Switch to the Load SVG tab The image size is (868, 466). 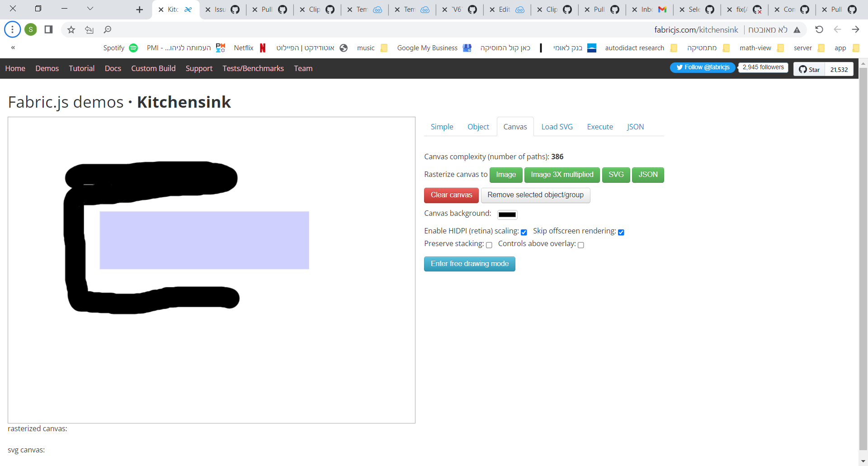[x=557, y=127]
